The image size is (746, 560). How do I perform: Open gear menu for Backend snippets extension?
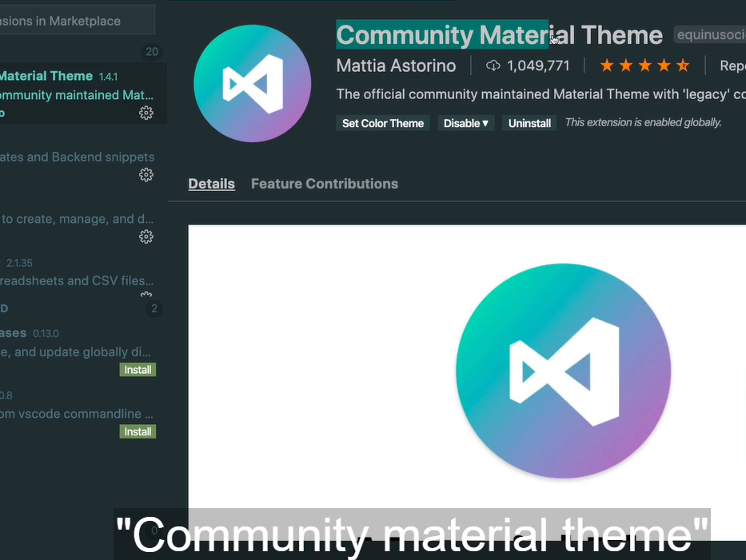click(x=146, y=174)
